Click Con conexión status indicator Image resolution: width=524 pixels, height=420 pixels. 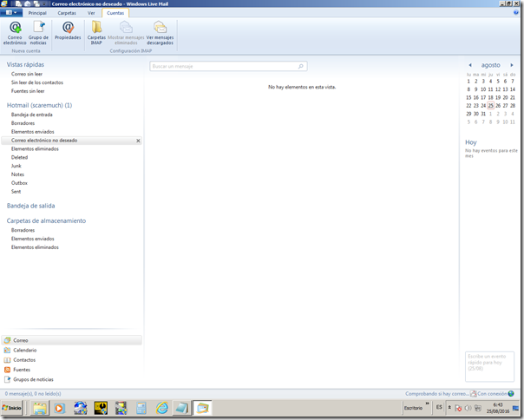pyautogui.click(x=495, y=394)
